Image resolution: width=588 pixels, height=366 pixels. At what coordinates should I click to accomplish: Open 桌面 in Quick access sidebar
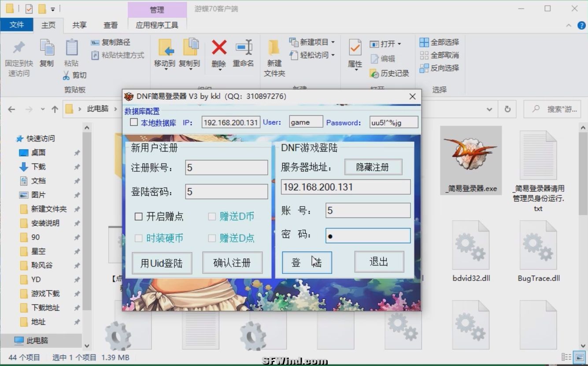click(x=38, y=152)
